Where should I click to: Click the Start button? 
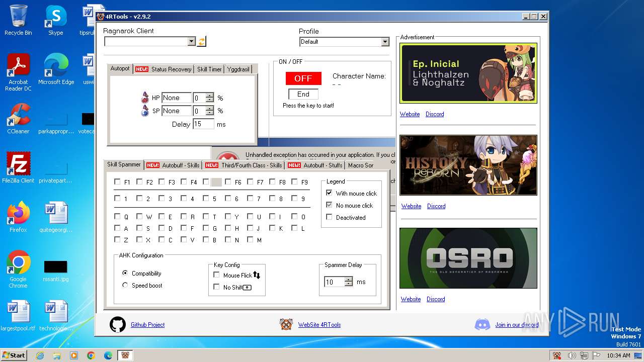pos(14,355)
